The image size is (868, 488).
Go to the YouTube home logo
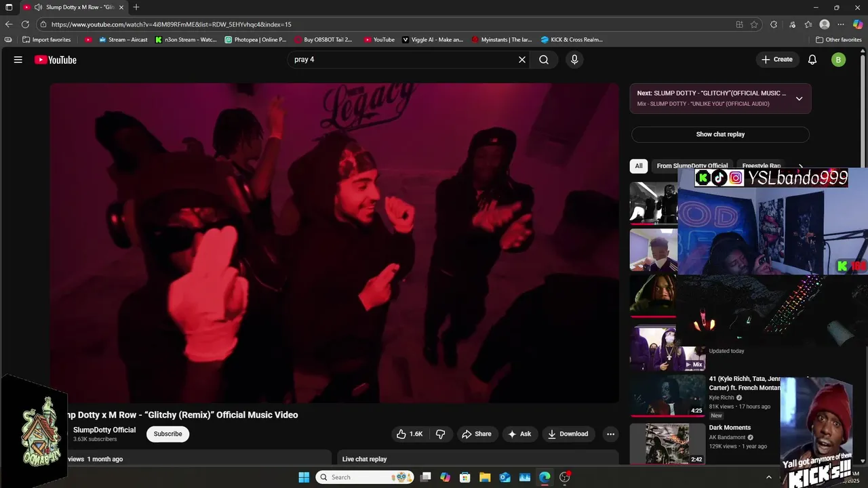(56, 60)
